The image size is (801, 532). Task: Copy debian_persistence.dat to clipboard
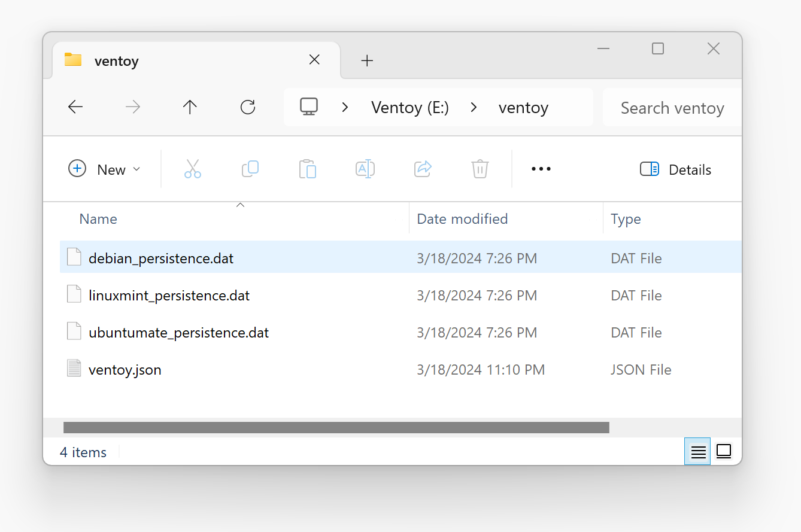point(250,169)
